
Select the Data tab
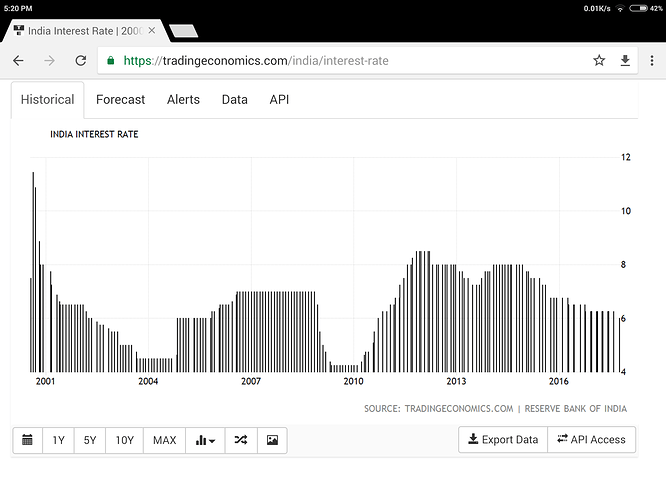pyautogui.click(x=234, y=99)
